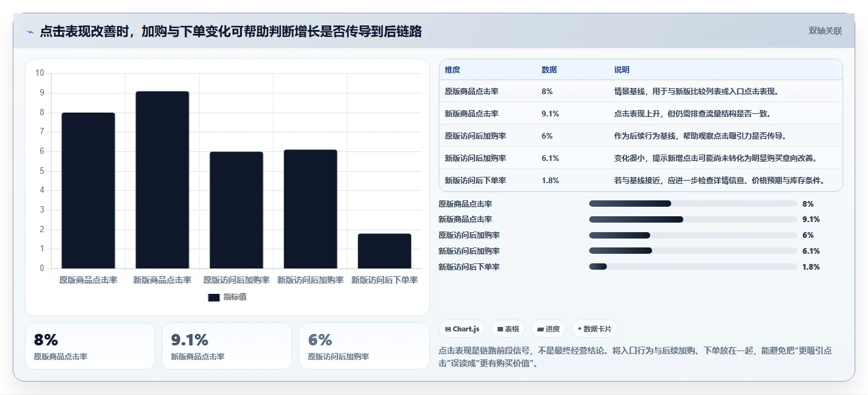Select table cell 原版访问后加购率
The height and width of the screenshot is (395, 868).
(x=475, y=136)
